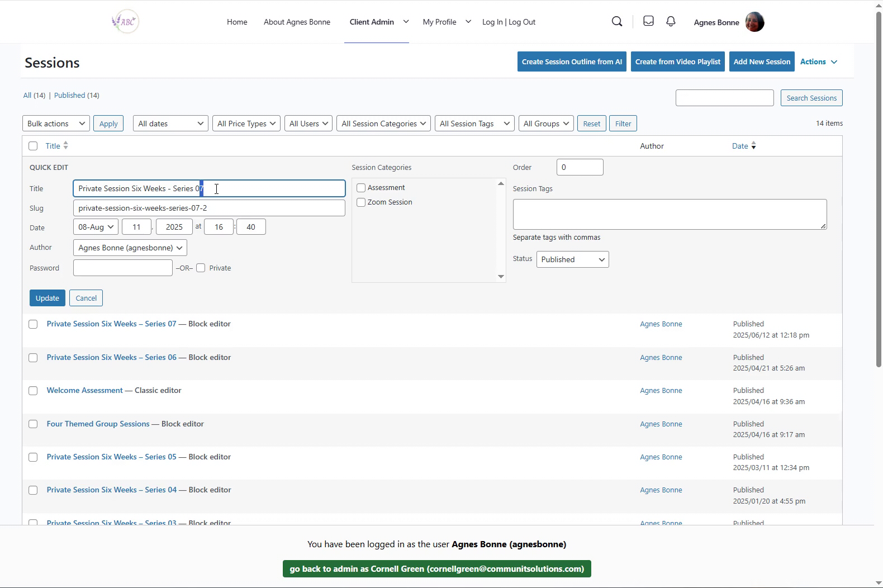Viewport: 883px width, 588px height.
Task: Open the Client Admin menu
Action: tap(372, 22)
